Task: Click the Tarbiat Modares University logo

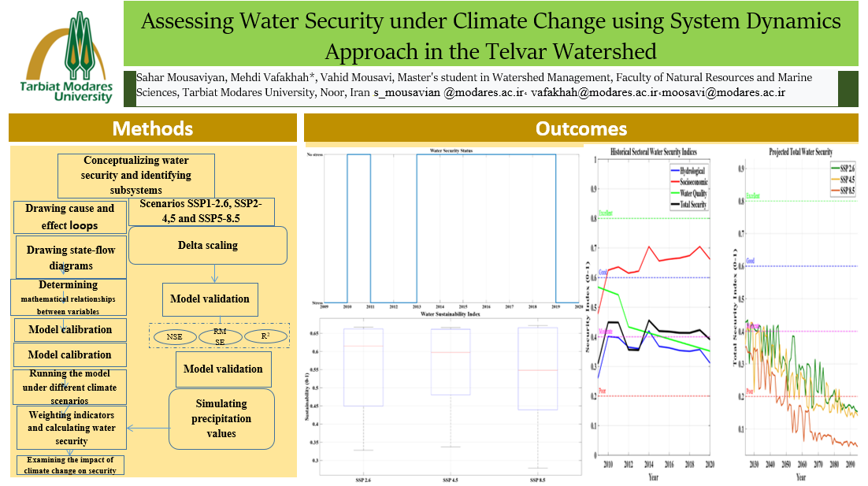Action: click(67, 58)
